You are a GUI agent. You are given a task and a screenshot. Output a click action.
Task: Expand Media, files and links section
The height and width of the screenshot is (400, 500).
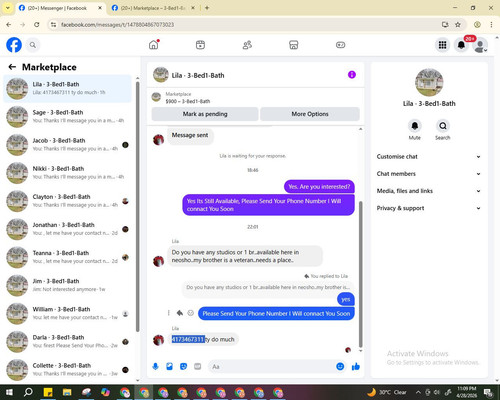coord(429,191)
